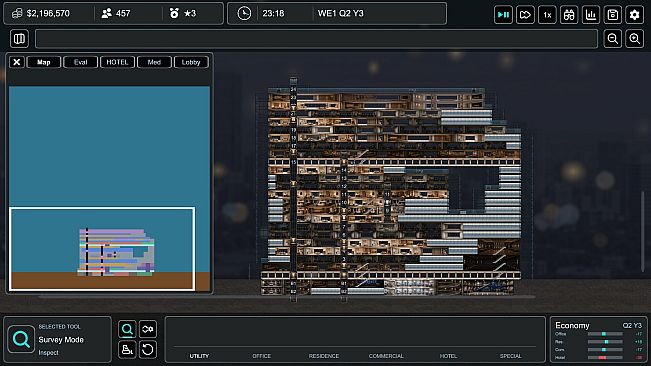Click the save game icon

pos(613,15)
